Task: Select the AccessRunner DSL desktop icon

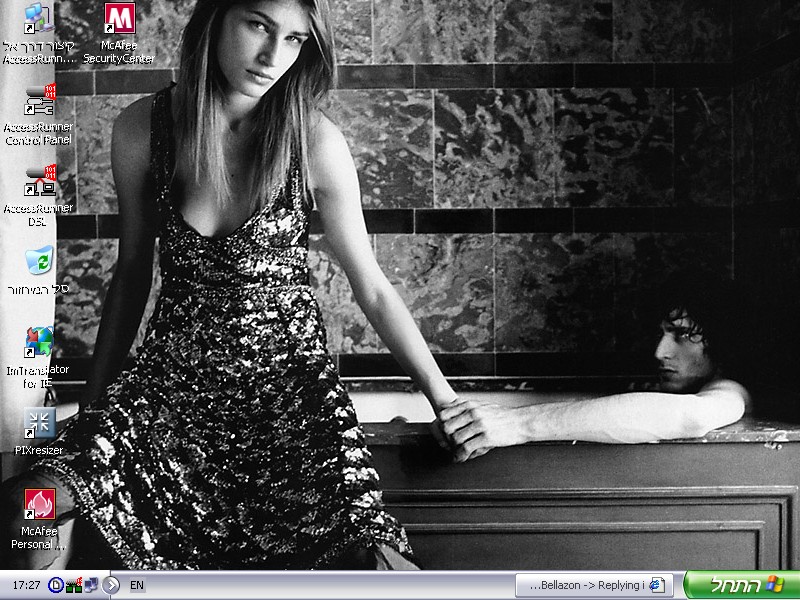Action: [39, 182]
